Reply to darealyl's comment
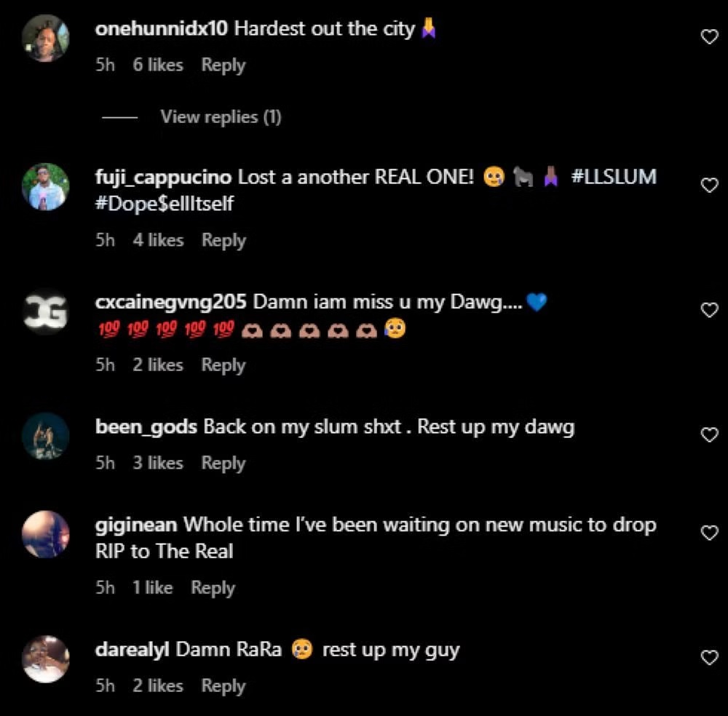This screenshot has width=728, height=716. (x=223, y=686)
